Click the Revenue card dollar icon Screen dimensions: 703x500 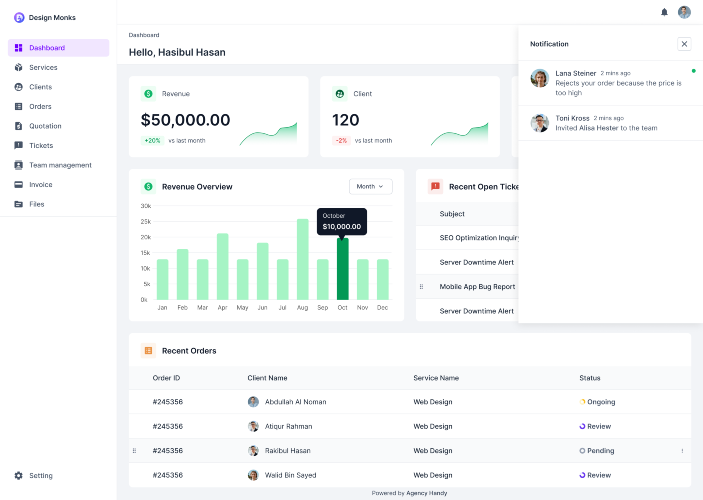(148, 94)
